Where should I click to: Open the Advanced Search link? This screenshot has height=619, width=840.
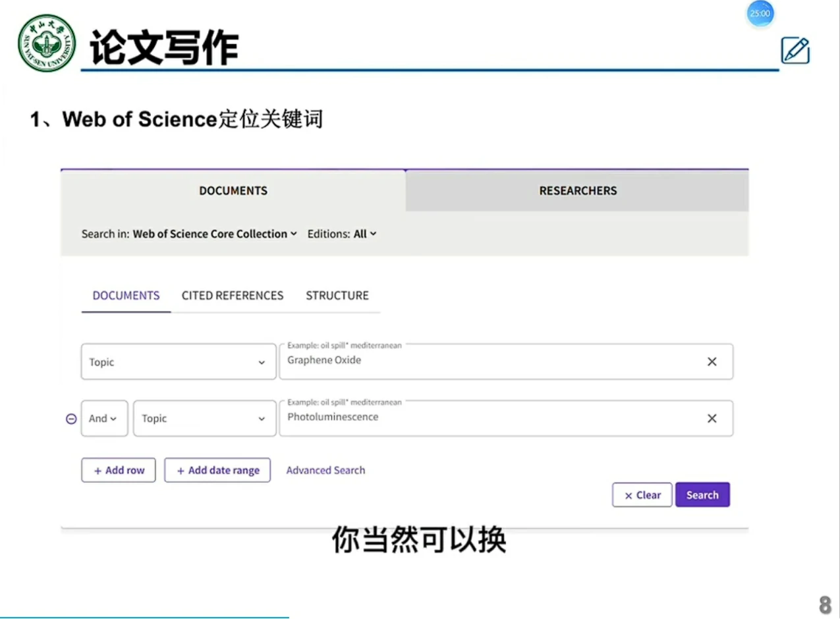[x=325, y=470]
